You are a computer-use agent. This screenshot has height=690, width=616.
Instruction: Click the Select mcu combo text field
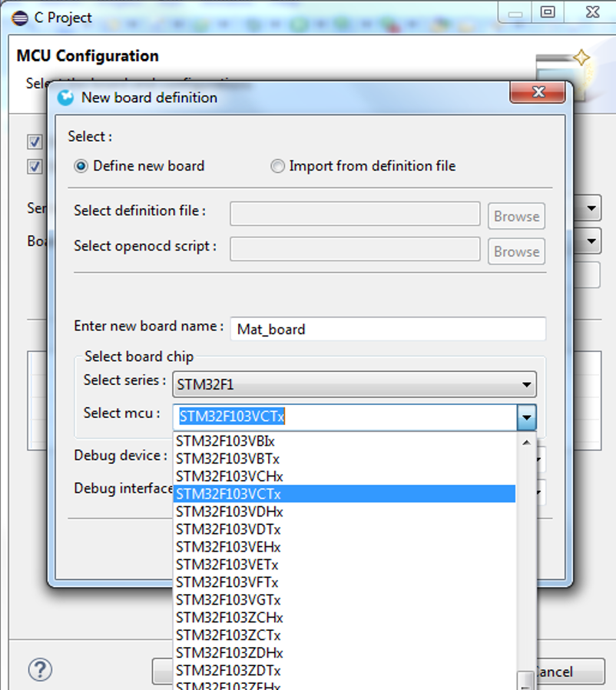pos(346,417)
